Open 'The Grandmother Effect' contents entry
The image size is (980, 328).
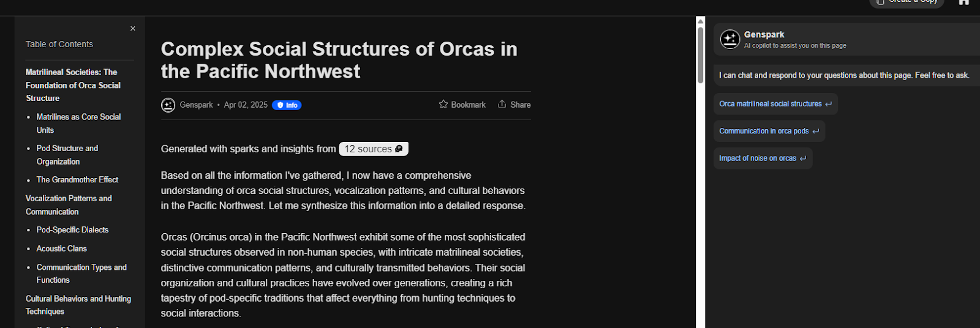click(x=77, y=180)
